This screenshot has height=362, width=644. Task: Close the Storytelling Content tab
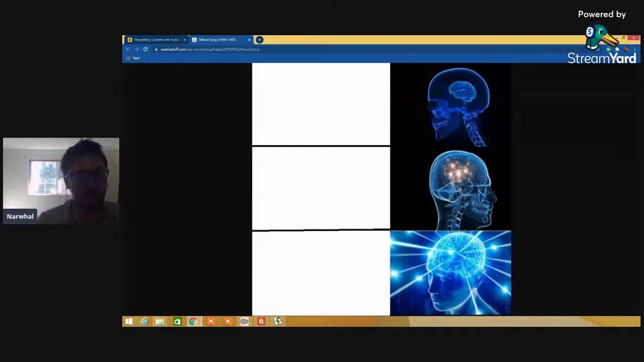(185, 40)
